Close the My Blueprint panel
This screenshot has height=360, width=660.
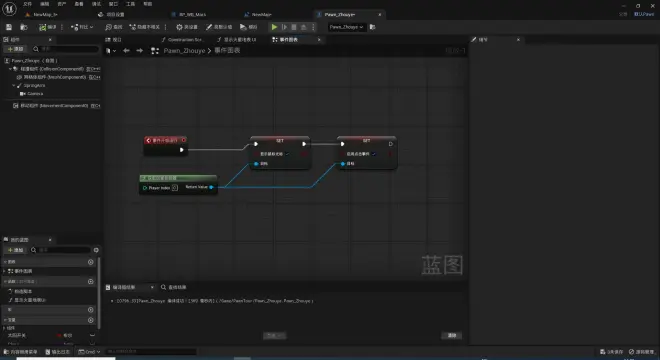pos(50,240)
